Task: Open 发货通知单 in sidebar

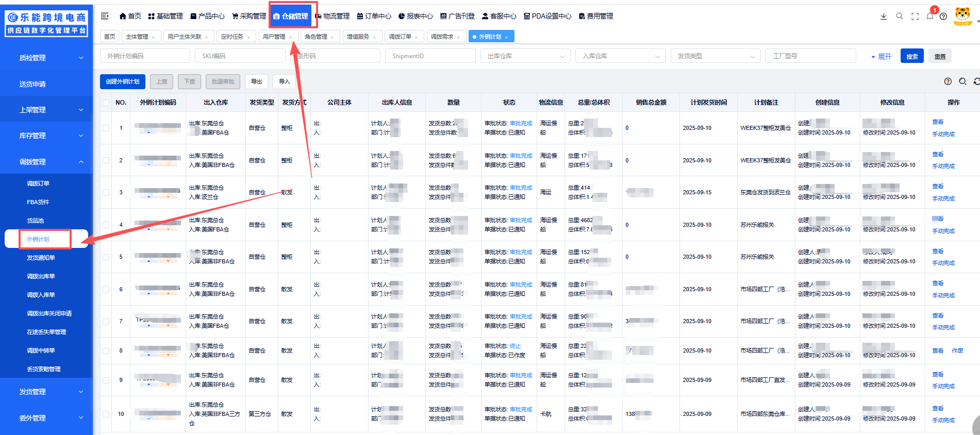Action: pos(41,258)
